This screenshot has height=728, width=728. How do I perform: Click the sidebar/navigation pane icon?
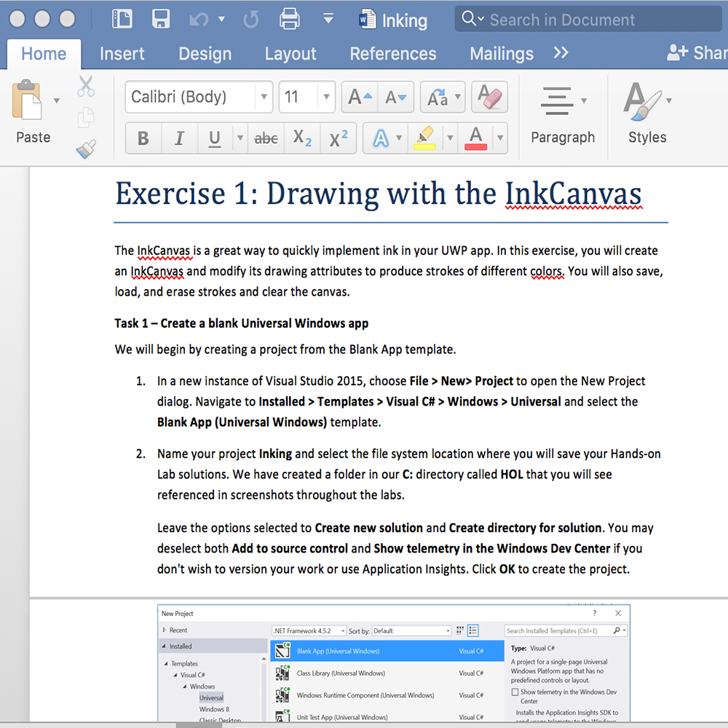[x=122, y=19]
